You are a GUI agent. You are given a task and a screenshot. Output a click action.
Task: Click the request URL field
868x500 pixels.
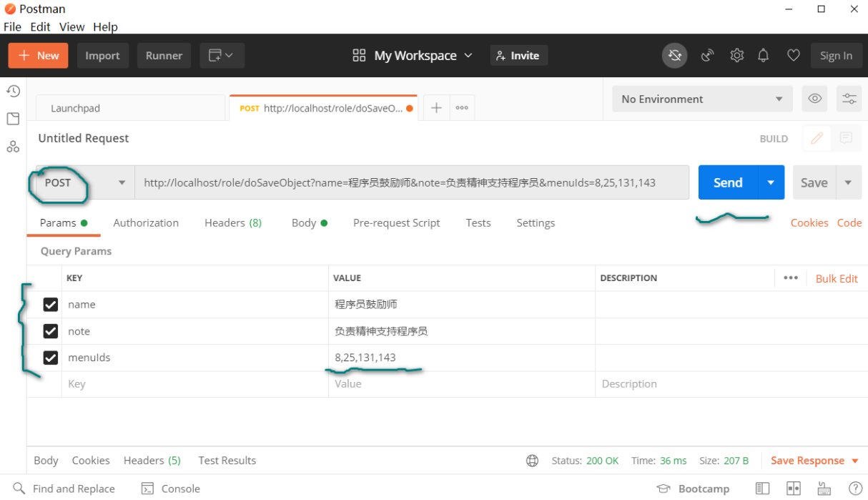coord(412,182)
